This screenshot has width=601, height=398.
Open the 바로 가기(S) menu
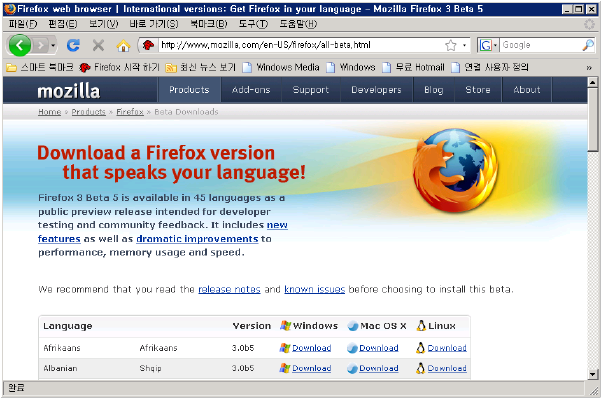click(x=154, y=24)
